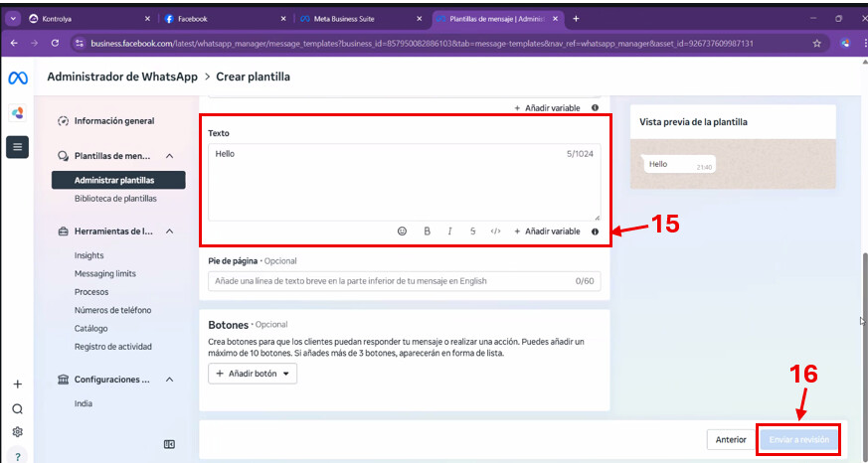This screenshot has height=463, width=868.
Task: Toggle the sidebar collapse icon
Action: tap(169, 444)
